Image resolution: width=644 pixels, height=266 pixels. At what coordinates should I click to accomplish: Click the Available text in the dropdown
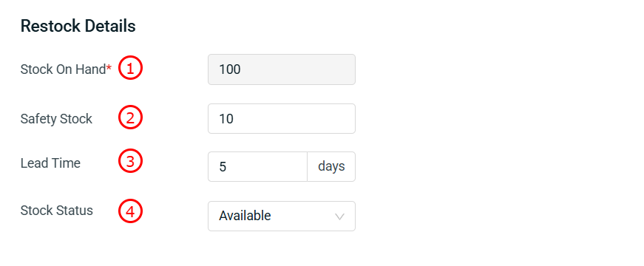(x=245, y=216)
